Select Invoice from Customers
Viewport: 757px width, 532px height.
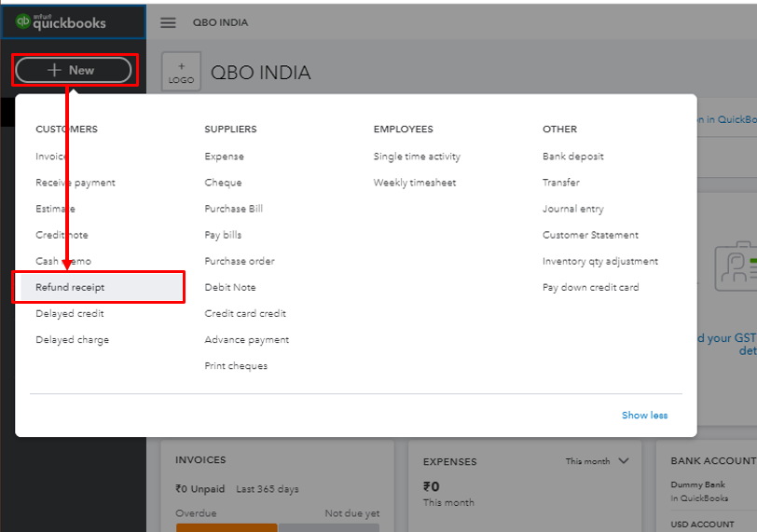pyautogui.click(x=51, y=157)
